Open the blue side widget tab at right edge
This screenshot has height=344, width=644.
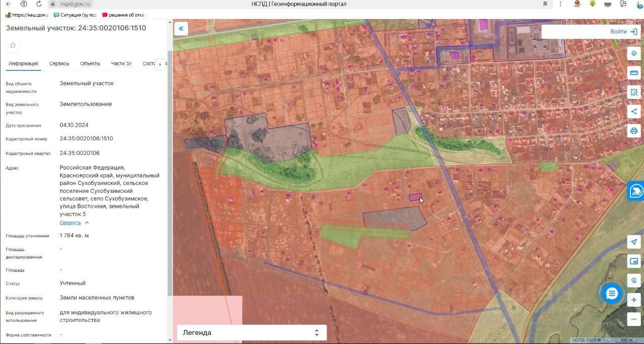(636, 191)
